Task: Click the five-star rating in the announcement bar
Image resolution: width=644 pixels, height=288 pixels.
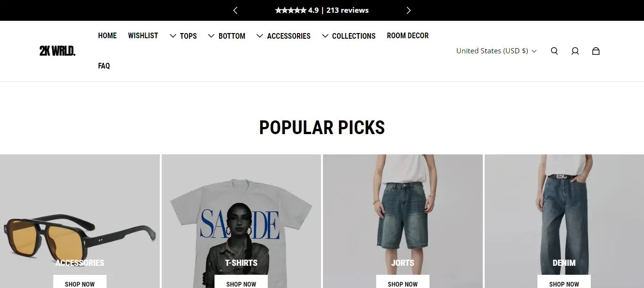Action: point(290,10)
